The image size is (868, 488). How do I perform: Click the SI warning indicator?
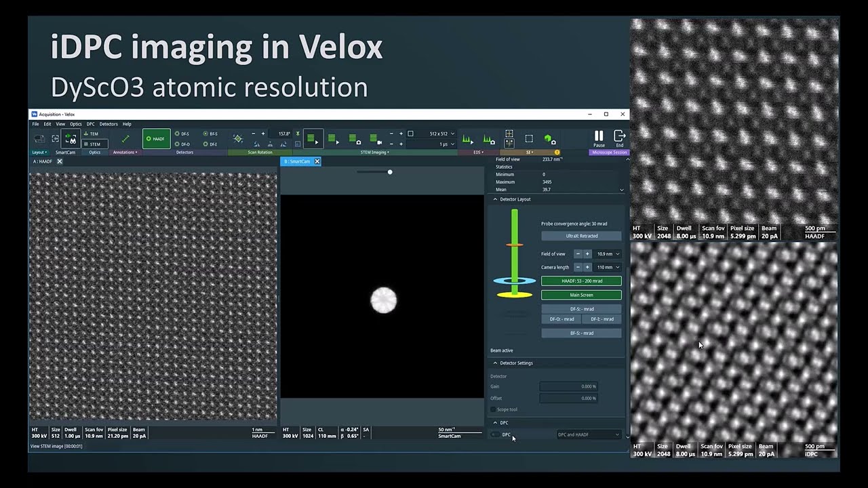coord(557,152)
